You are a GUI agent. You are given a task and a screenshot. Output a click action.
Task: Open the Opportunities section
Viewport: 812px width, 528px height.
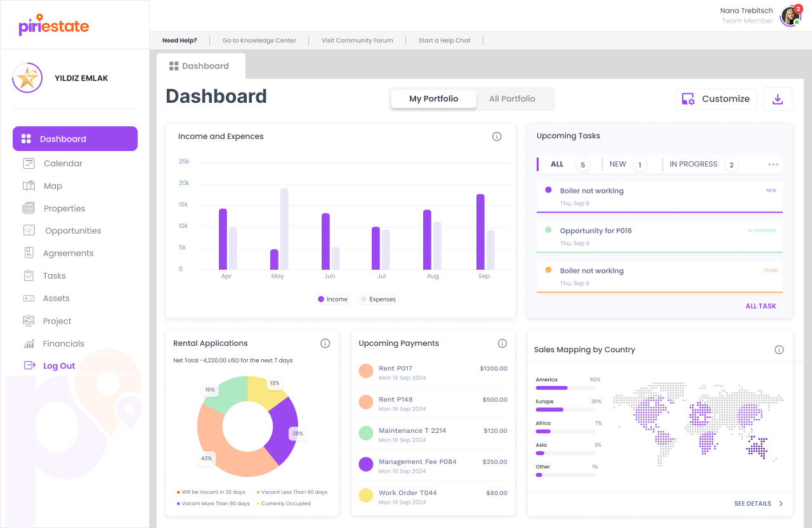(73, 230)
